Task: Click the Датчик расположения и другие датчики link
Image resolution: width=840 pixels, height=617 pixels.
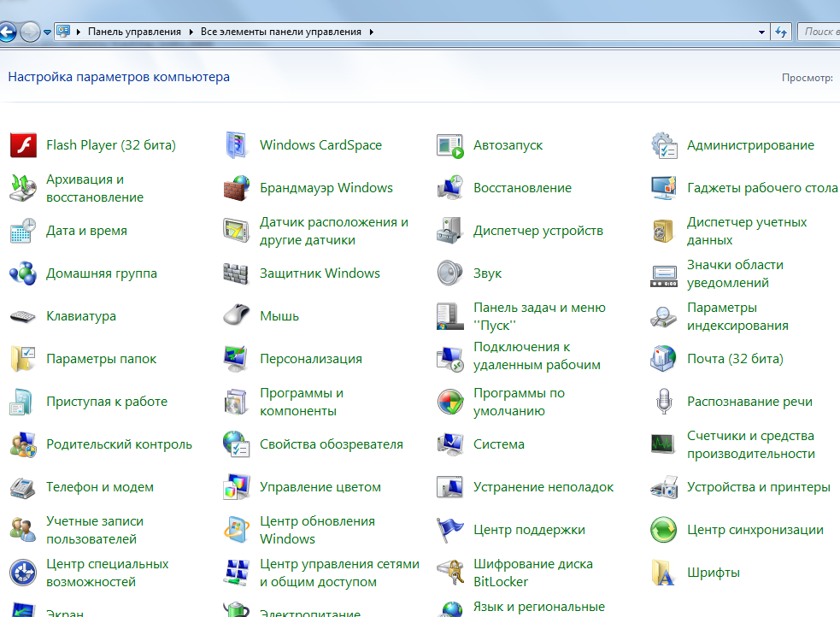Action: pyautogui.click(x=334, y=231)
